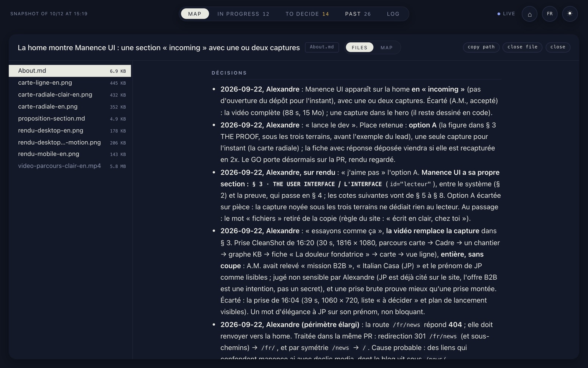Viewport: 588px width, 368px height.
Task: Open carte-ligne-en.png in the file list
Action: pyautogui.click(x=70, y=83)
